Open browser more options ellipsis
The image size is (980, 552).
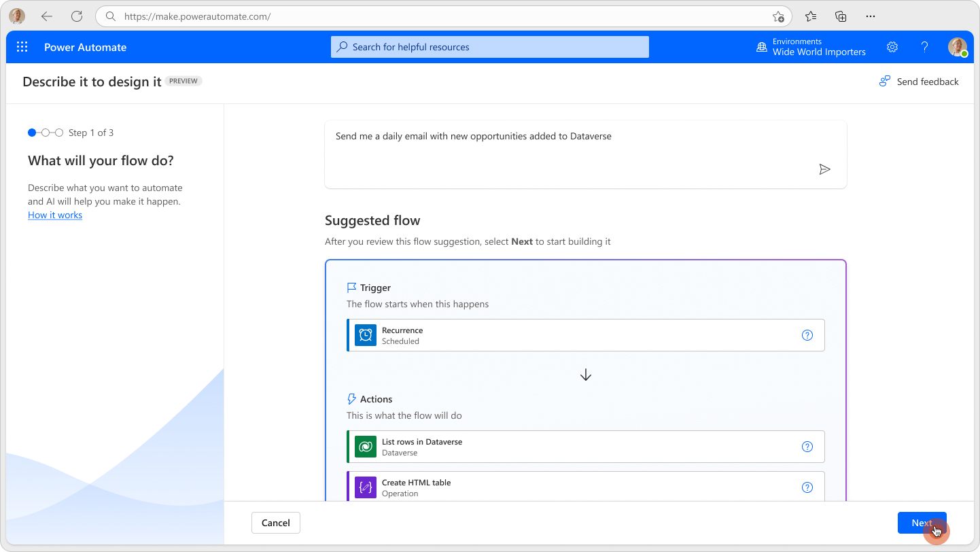point(871,16)
